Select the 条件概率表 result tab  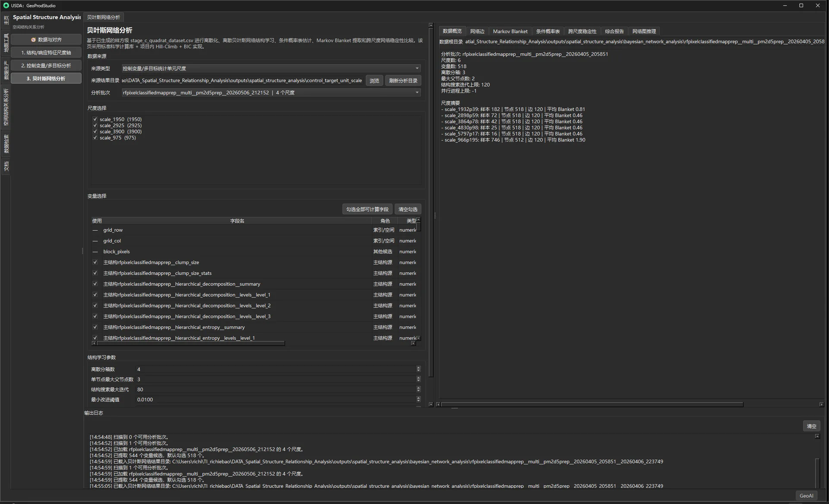tap(548, 31)
